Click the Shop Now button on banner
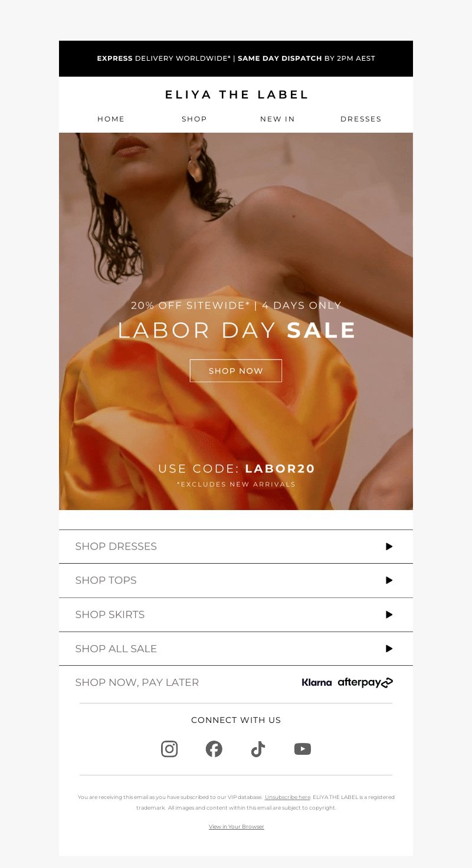The image size is (472, 868). click(236, 371)
